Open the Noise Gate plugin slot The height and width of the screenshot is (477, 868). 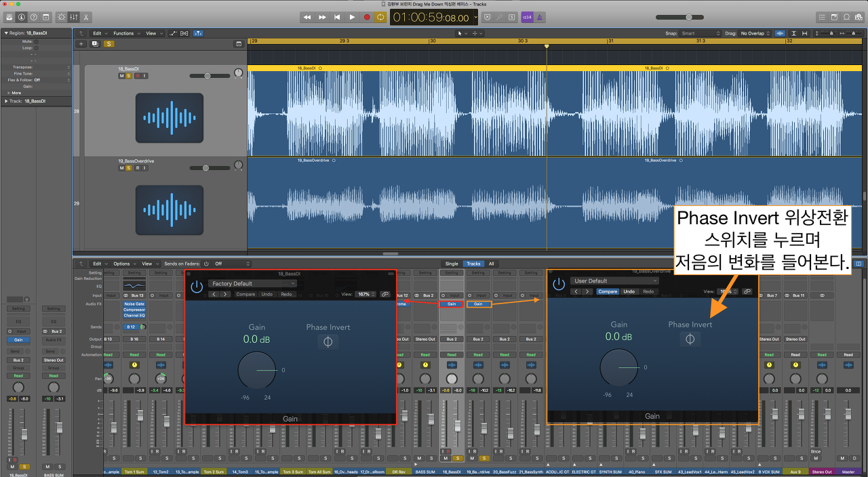(134, 304)
